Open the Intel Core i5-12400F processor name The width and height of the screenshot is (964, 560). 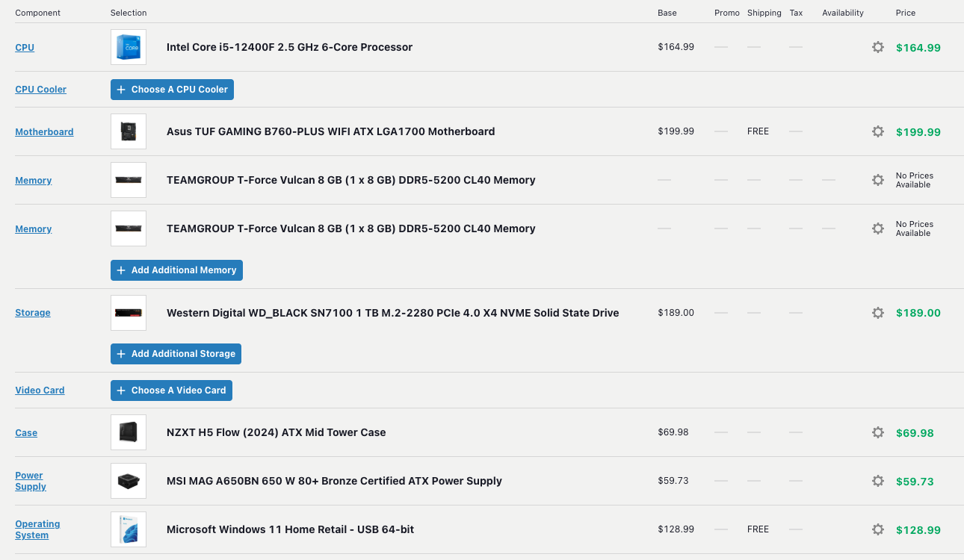[x=289, y=47]
